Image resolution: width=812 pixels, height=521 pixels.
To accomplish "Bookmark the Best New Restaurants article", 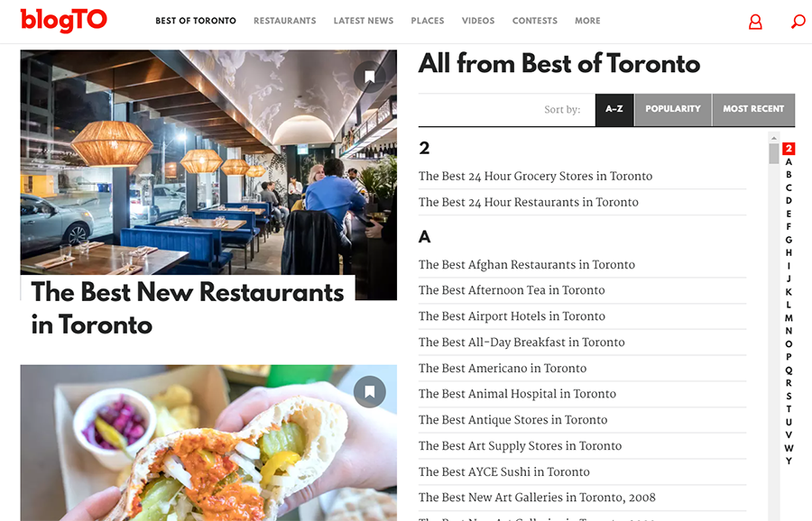I will click(370, 78).
